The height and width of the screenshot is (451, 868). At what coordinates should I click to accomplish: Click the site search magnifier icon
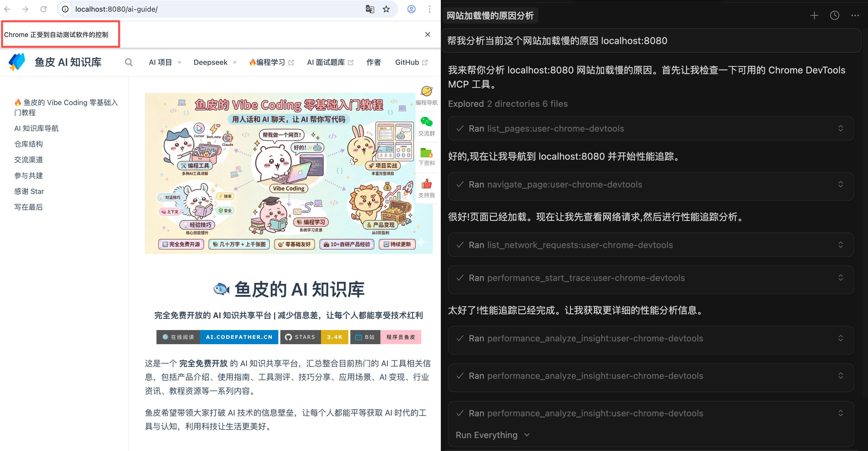coord(128,63)
